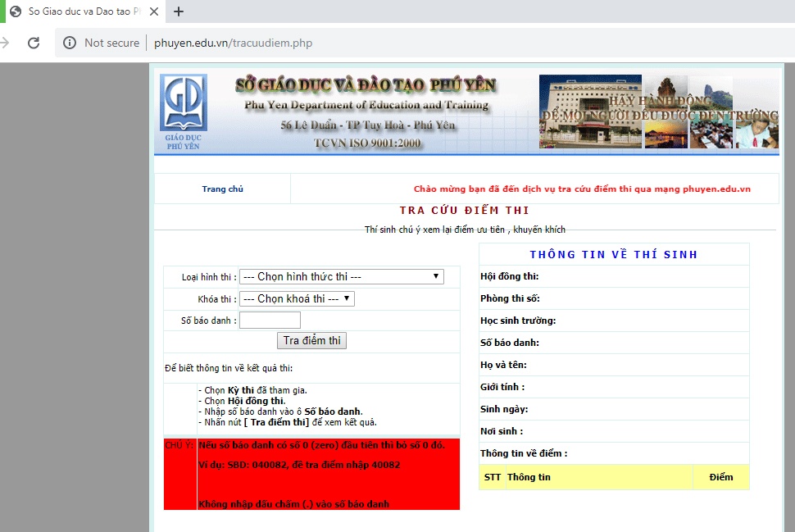Click the red welcome message text
Viewport: 795px width, 532px height.
(582, 189)
